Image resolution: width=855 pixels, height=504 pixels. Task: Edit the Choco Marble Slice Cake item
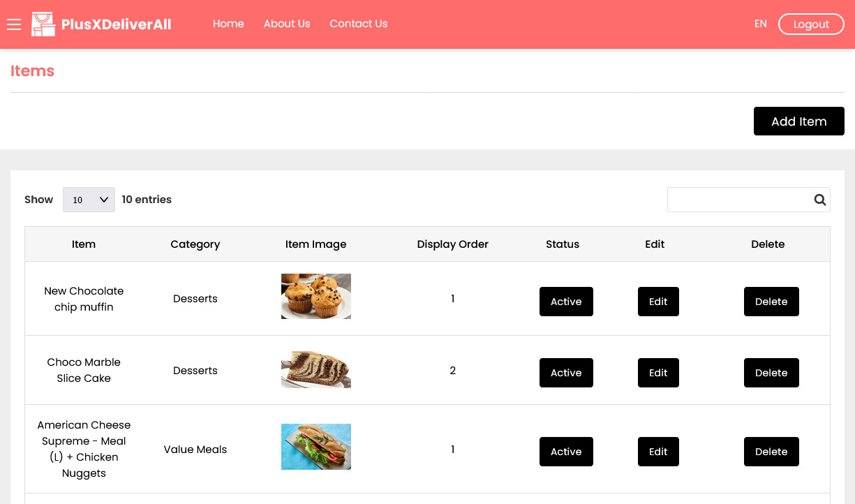point(658,373)
